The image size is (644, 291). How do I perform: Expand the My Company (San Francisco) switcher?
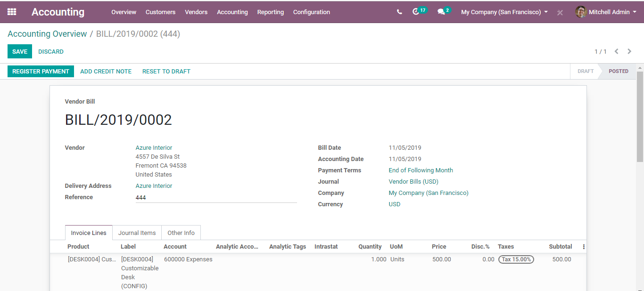coord(504,12)
